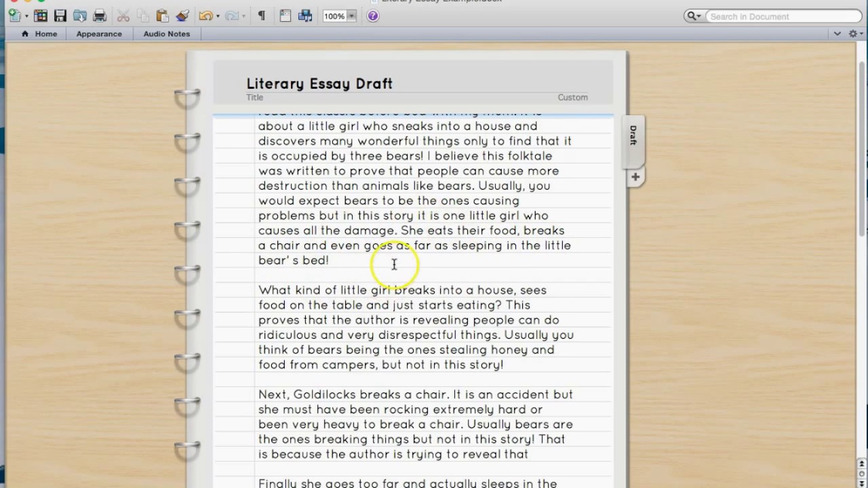The image size is (868, 488).
Task: Click the line starting "Finally she goes too far"
Action: [408, 483]
